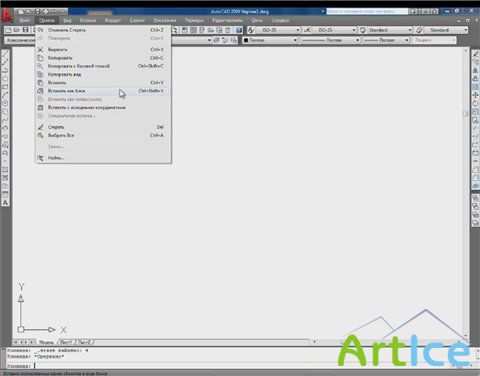This screenshot has width=480, height=376.
Task: Select the Line tool in draw toolbar
Action: tap(5, 54)
